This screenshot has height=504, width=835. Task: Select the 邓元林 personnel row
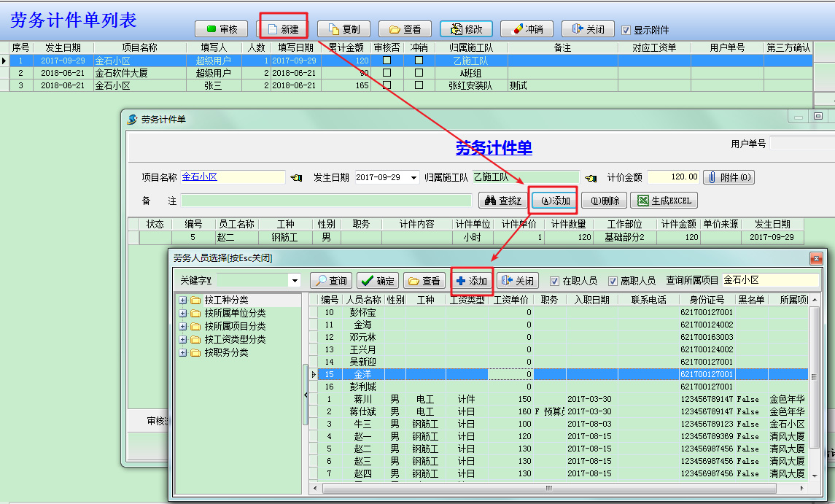562,337
